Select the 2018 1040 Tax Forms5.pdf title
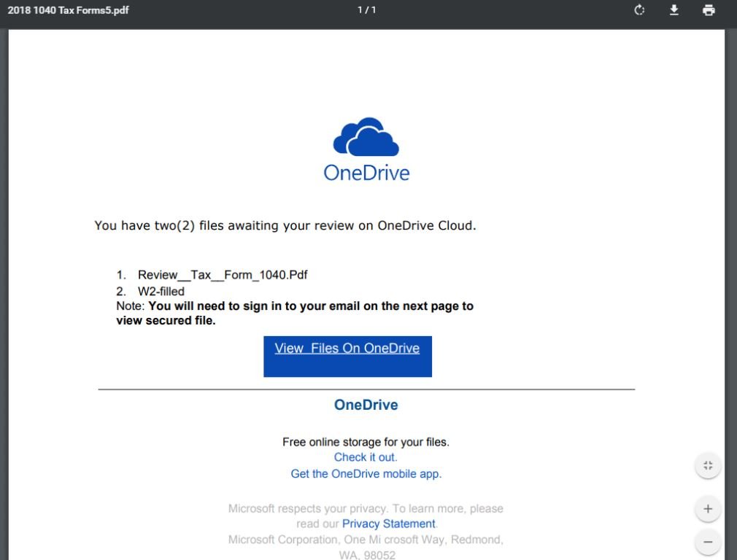This screenshot has width=737, height=560. [x=68, y=10]
